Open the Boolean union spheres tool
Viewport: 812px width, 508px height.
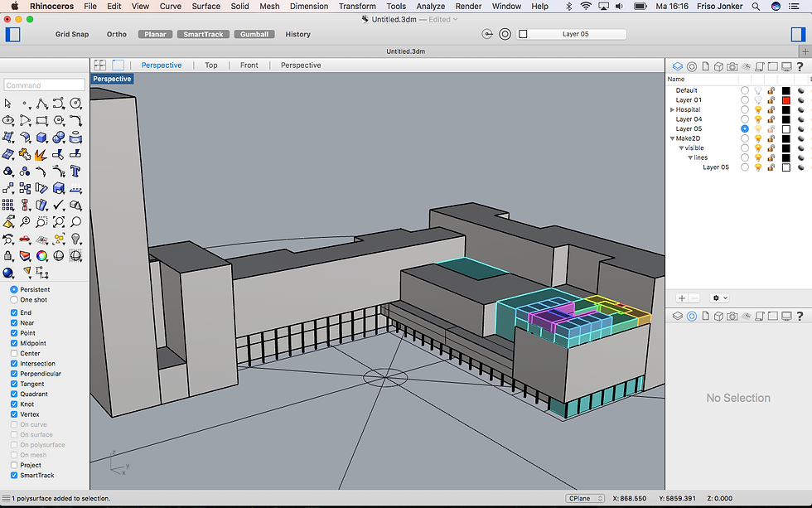pyautogui.click(x=59, y=138)
